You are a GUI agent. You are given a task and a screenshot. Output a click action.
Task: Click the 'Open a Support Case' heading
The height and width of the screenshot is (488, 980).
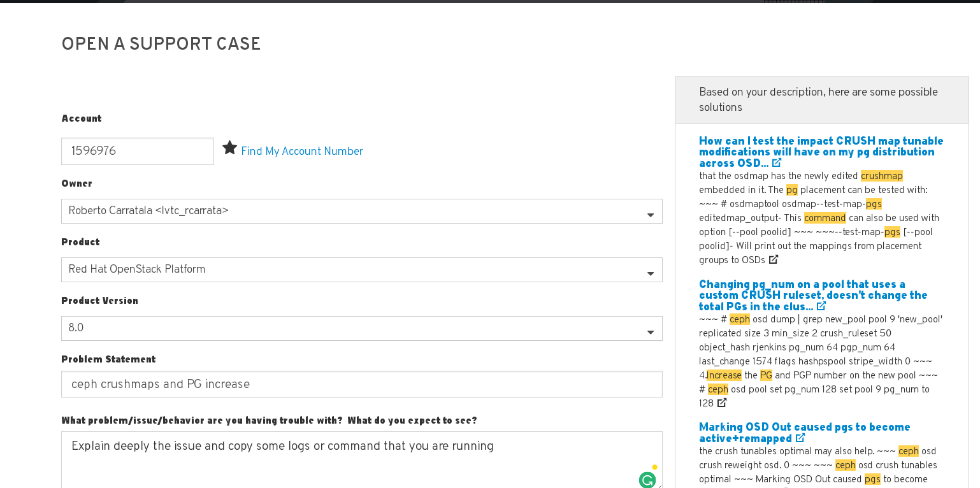[x=161, y=45]
